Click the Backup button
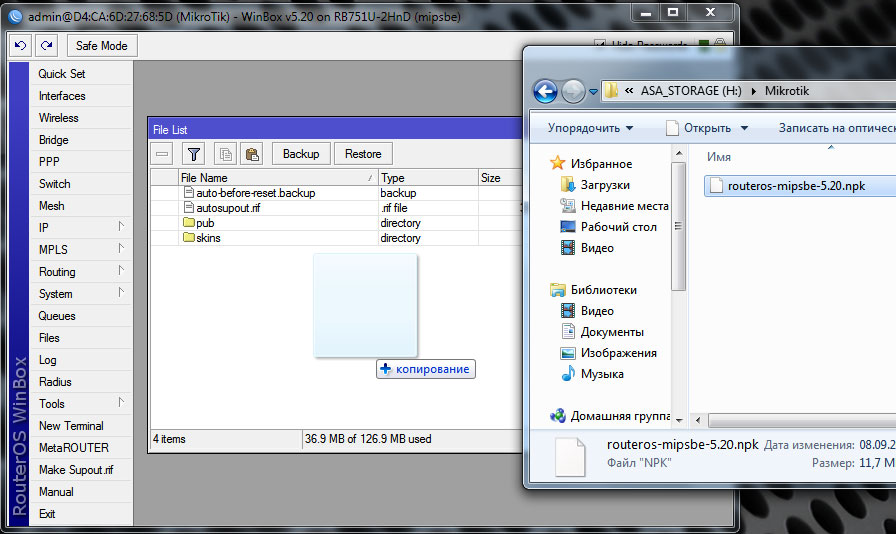 [301, 154]
